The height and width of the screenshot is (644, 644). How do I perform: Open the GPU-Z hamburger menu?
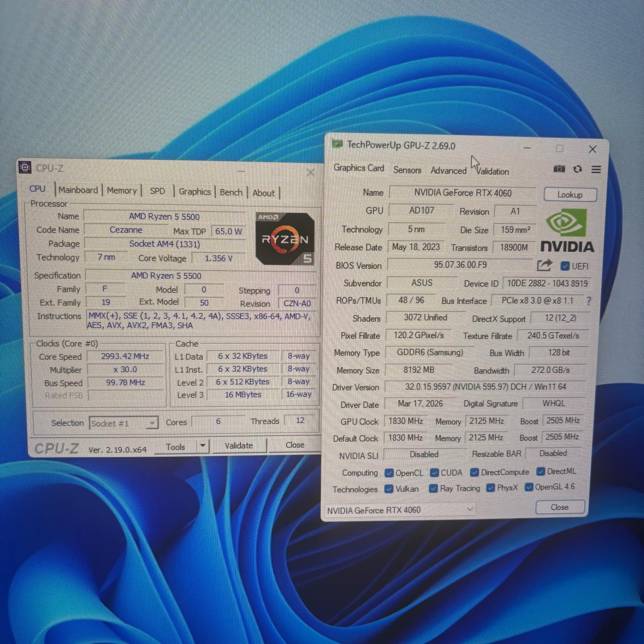[596, 169]
